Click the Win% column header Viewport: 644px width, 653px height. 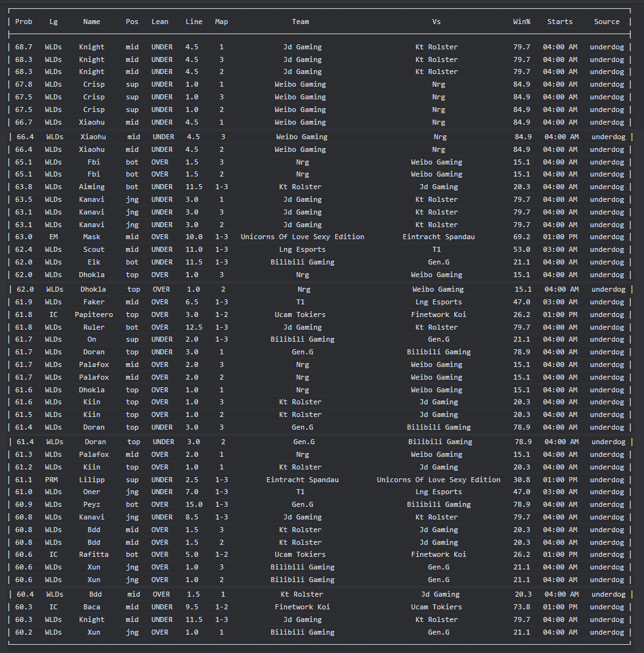522,22
